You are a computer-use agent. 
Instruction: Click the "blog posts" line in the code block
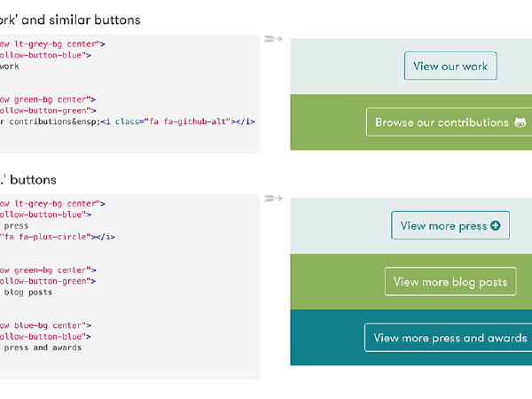(28, 292)
